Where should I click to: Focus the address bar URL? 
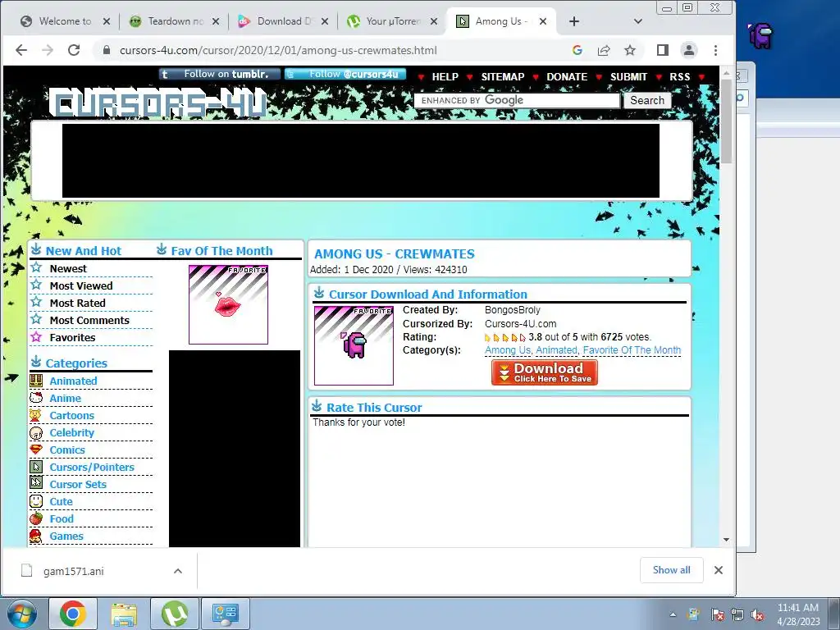(x=278, y=50)
